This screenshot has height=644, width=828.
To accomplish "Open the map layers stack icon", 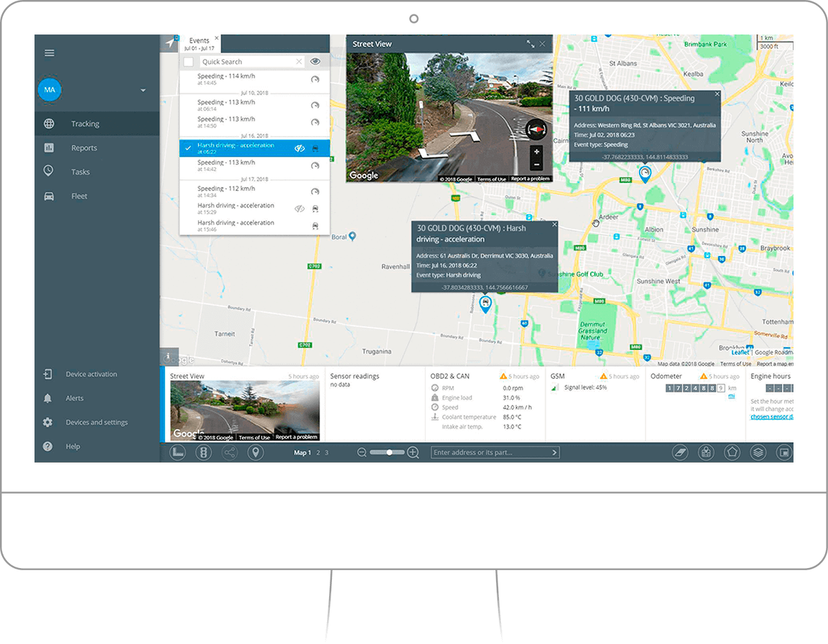I will coord(758,453).
